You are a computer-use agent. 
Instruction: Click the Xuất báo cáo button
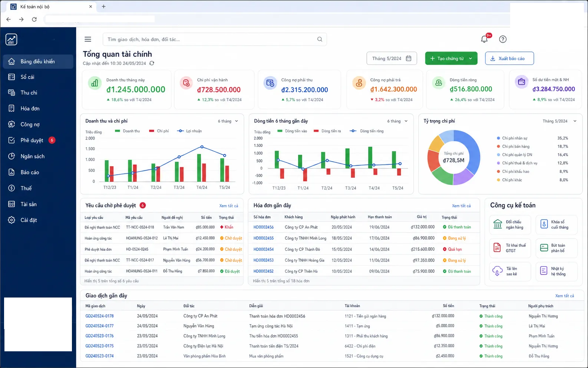[509, 58]
